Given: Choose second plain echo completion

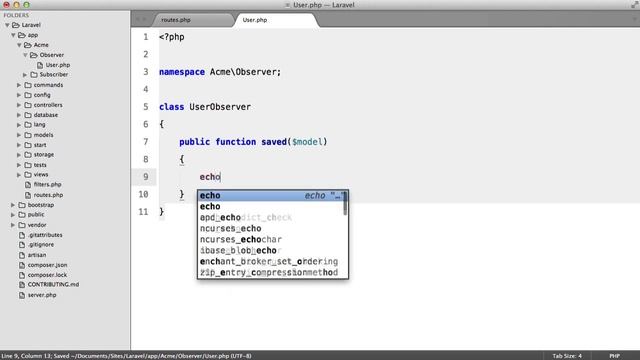Looking at the screenshot, I should (x=271, y=207).
